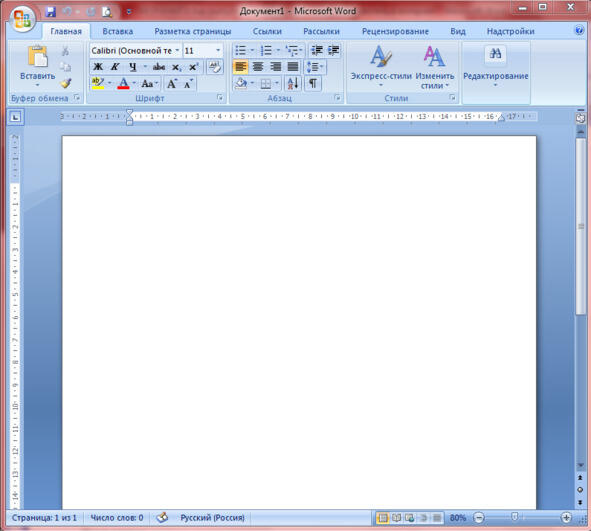Click Число слов: 0 in status bar

coord(117,518)
